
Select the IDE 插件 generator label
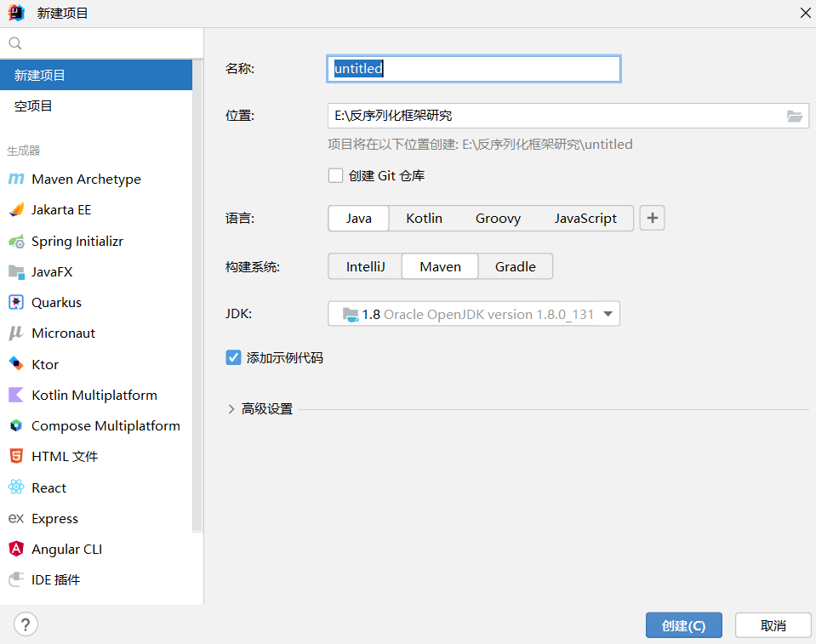pos(55,579)
